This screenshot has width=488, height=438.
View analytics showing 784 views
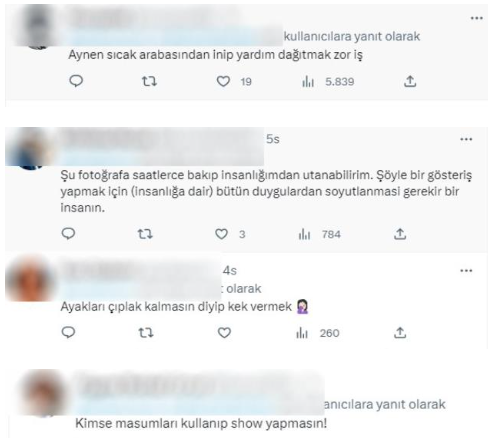coord(319,235)
